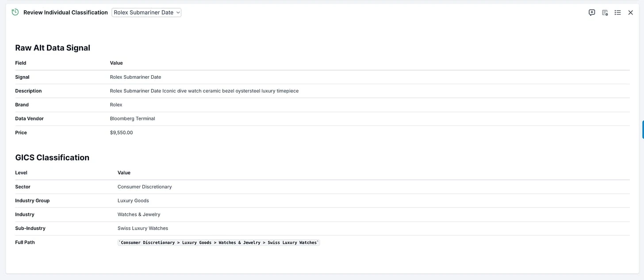Click the Consumer Discretionary sector value
The image size is (644, 280).
click(144, 187)
